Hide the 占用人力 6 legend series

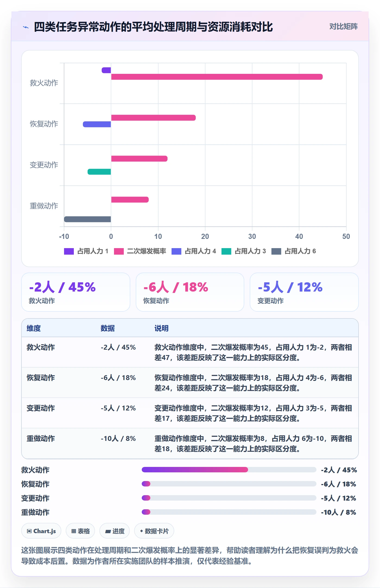point(294,251)
